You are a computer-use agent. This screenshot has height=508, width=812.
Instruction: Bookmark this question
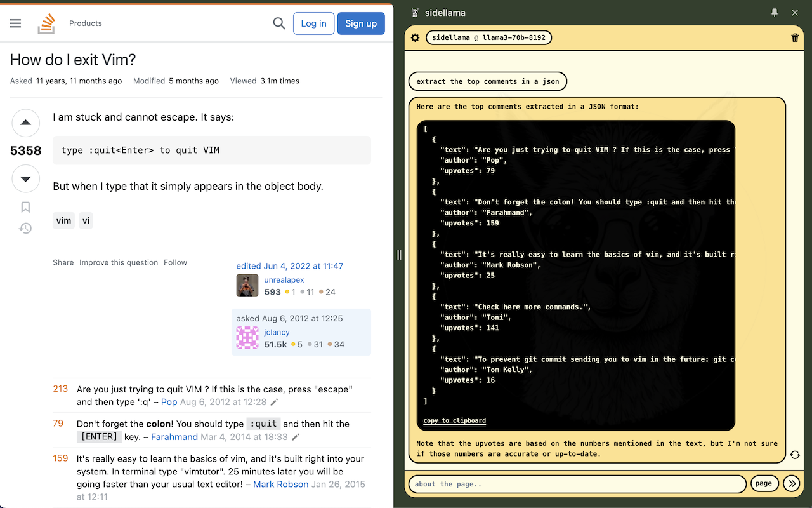25,207
